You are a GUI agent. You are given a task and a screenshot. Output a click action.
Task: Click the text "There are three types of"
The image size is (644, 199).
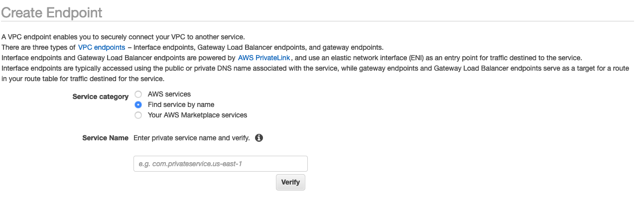coord(38,47)
